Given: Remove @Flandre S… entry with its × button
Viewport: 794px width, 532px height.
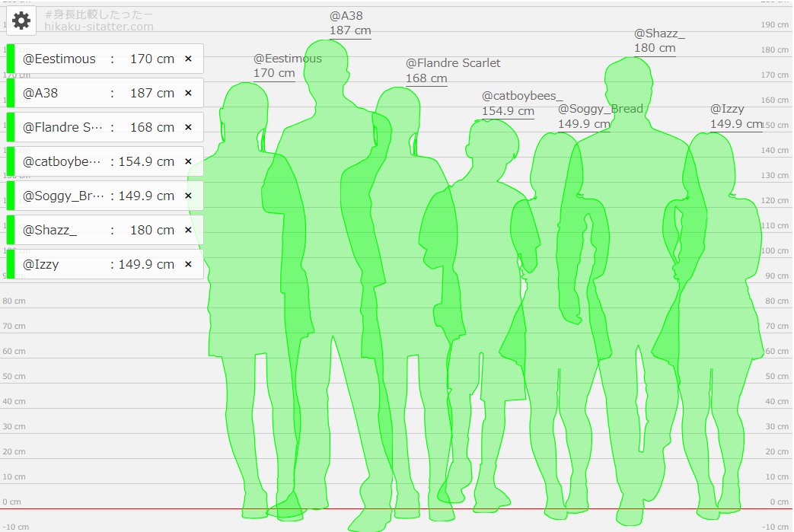Looking at the screenshot, I should (188, 127).
